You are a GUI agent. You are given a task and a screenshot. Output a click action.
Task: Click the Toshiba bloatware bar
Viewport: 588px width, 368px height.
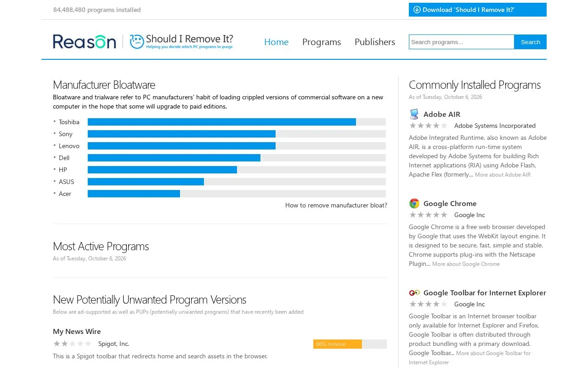237,122
